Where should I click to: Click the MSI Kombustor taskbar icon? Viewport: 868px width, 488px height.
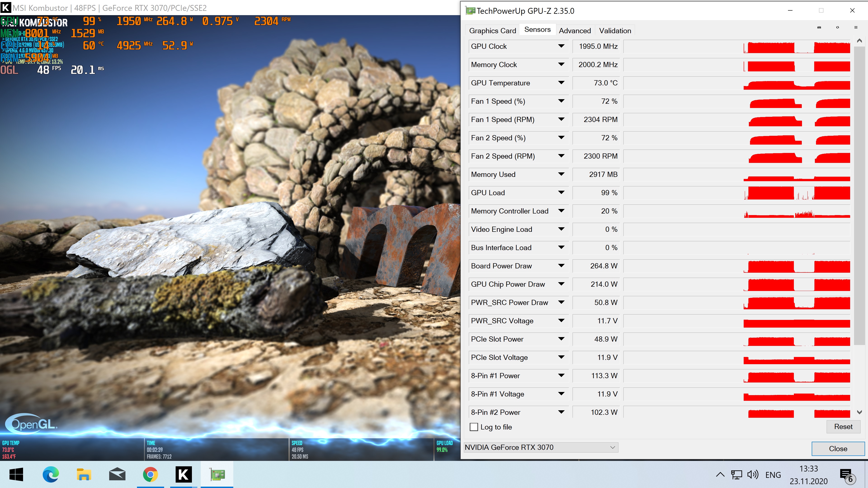point(184,474)
